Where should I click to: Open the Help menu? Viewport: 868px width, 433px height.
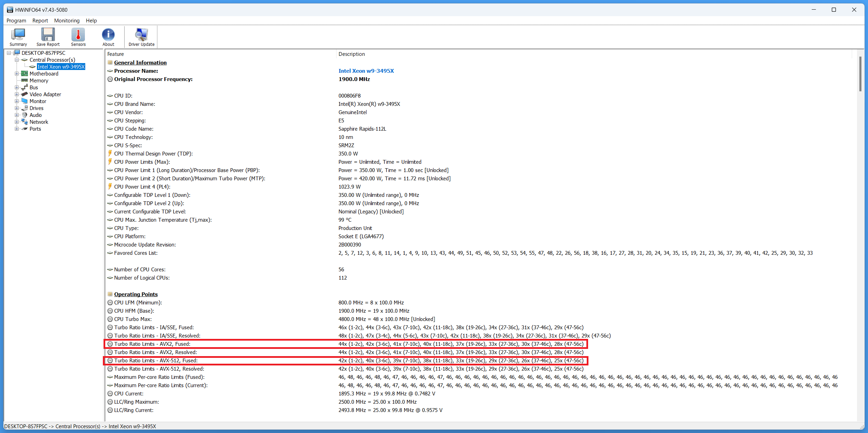tap(91, 20)
